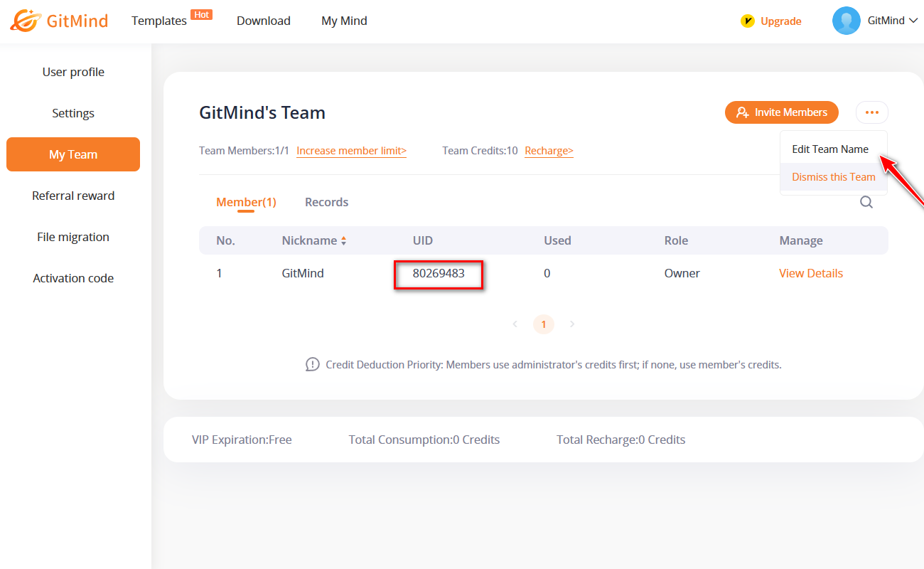Open Referral reward in sidebar

point(73,196)
